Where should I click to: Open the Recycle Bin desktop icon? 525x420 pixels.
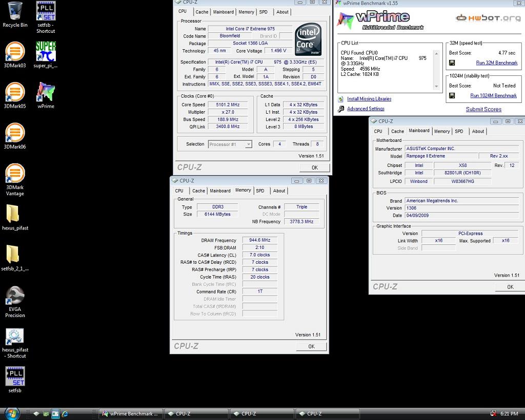(15, 14)
